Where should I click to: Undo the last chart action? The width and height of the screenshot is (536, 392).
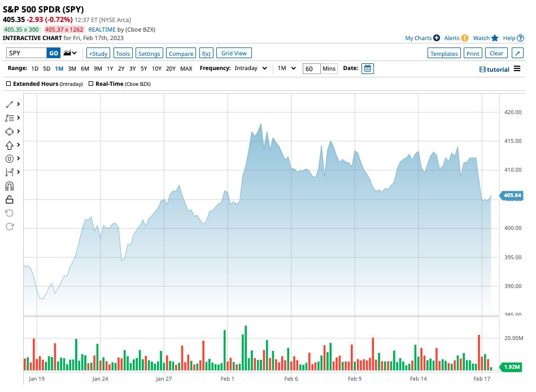click(x=10, y=214)
